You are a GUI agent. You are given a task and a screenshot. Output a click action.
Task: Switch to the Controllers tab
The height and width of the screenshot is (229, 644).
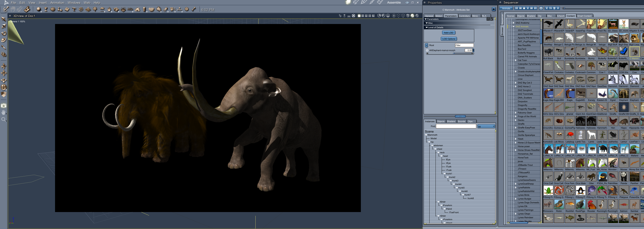[464, 16]
